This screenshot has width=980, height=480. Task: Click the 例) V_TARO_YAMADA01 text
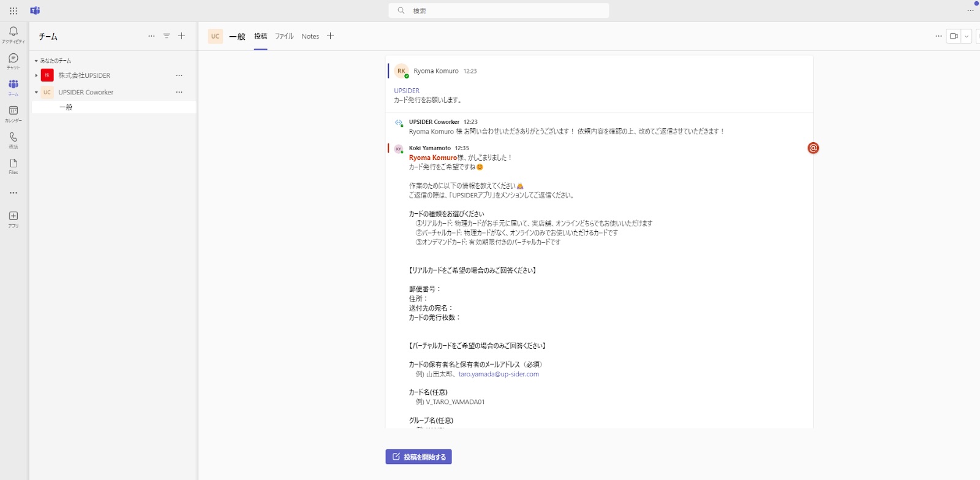click(450, 402)
